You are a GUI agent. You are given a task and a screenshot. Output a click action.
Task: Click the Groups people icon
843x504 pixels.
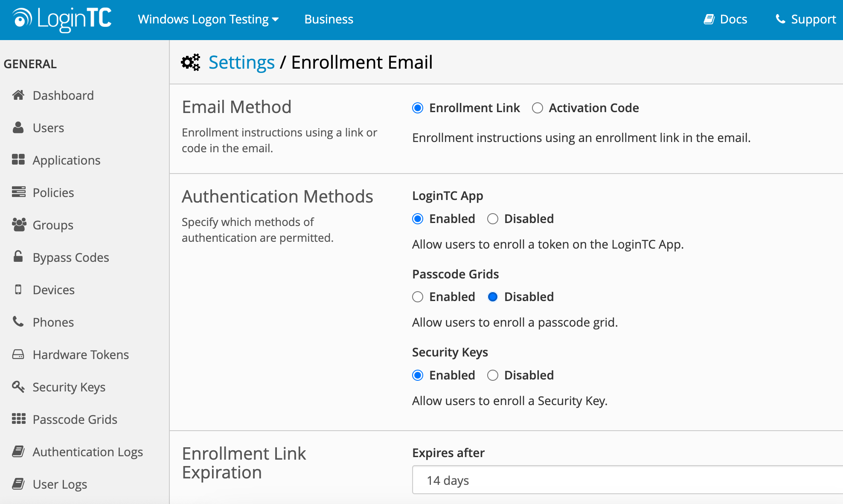tap(19, 225)
